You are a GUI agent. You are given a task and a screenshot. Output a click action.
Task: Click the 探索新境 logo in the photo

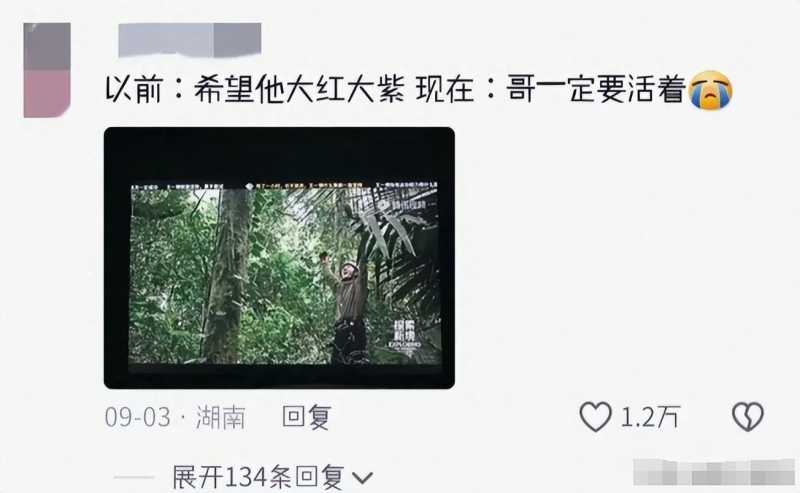coord(405,334)
